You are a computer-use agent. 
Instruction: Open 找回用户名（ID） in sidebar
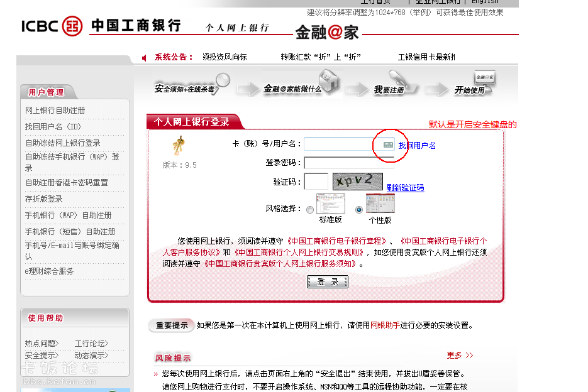53,127
